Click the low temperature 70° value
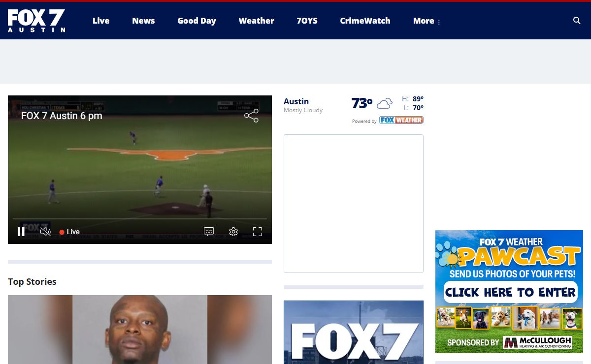The image size is (591, 364). tap(418, 108)
